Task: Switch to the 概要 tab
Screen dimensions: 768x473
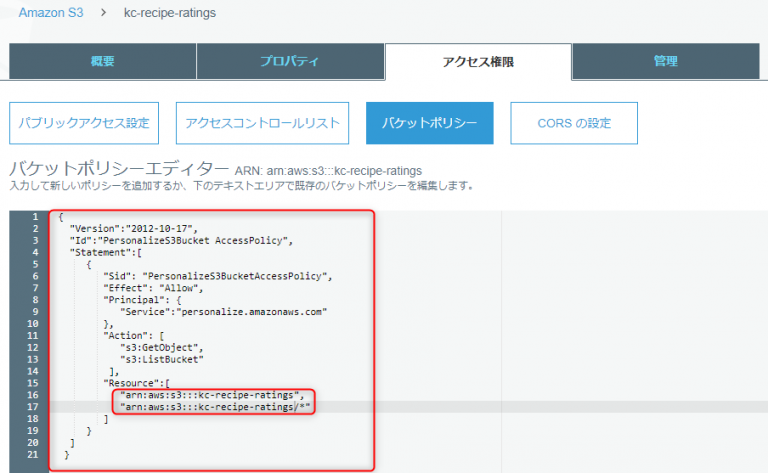Action: pos(103,61)
